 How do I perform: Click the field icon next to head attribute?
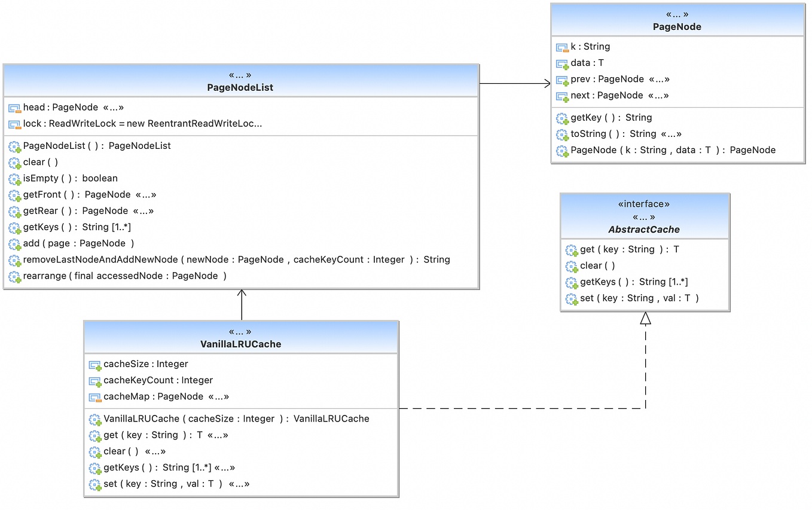point(14,108)
